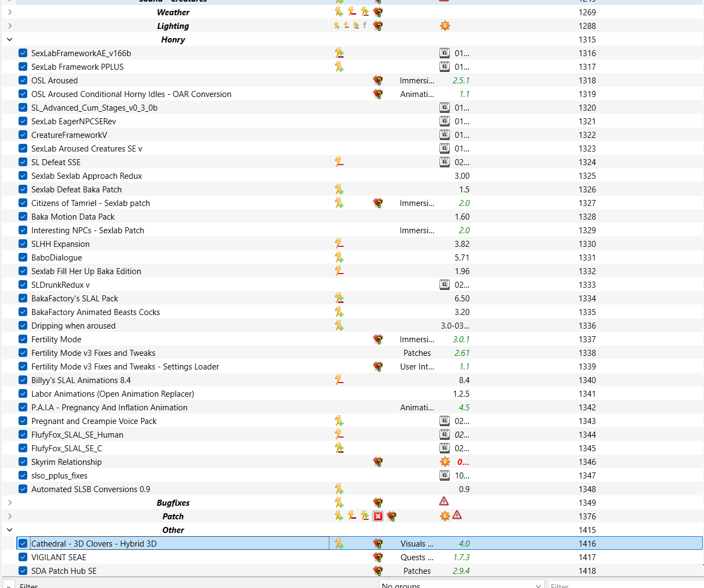Uncheck Automated SLSB Conversions 0.9

(23, 489)
